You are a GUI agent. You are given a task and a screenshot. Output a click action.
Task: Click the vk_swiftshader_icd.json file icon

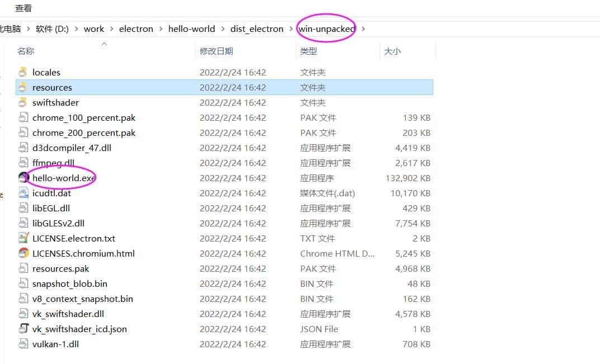pyautogui.click(x=23, y=329)
